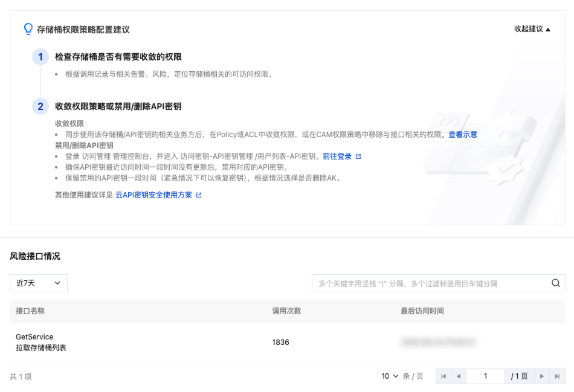574x392 pixels.
Task: Open the 云API密钥安全使用方案 link
Action: tap(153, 196)
